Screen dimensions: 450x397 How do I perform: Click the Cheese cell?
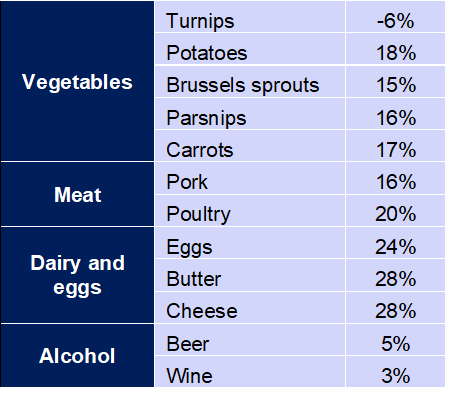[250, 307]
